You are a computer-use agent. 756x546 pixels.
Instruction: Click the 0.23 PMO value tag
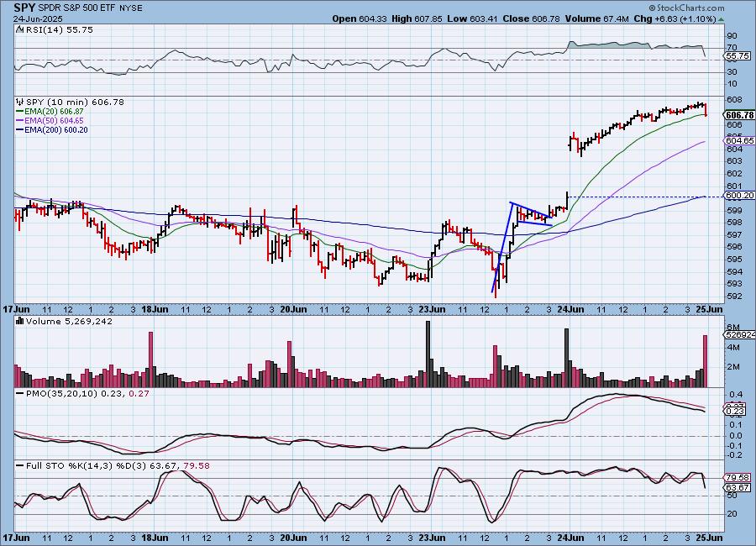(x=735, y=411)
